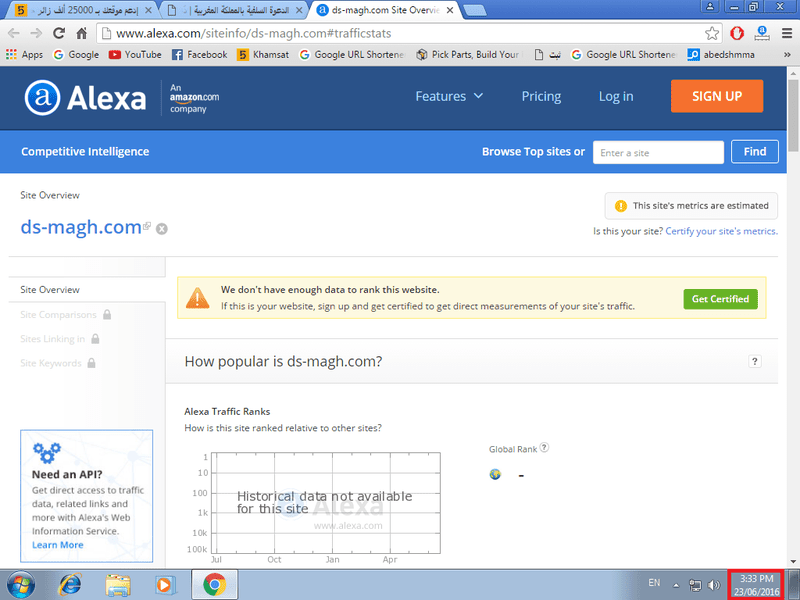Open the media player taskbar icon

165,585
